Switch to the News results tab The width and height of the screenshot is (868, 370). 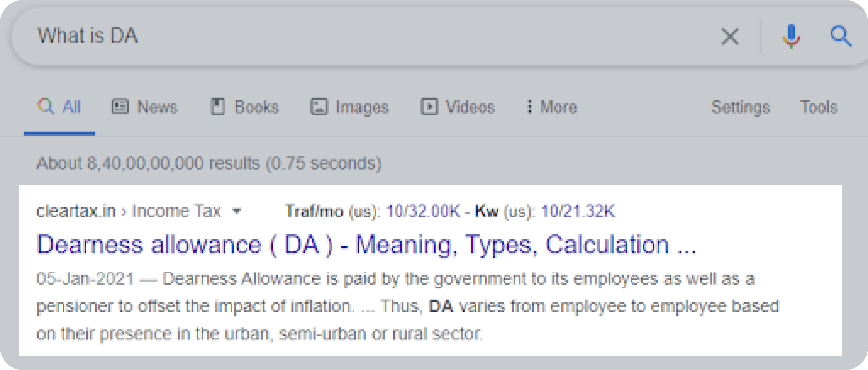157,107
